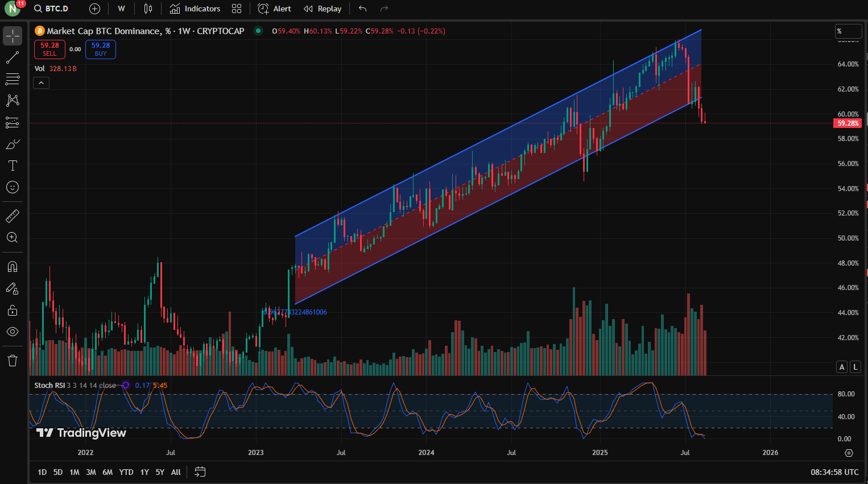Screen dimensions: 868x484
Task: Open the user profile menu avatar
Action: [12, 9]
